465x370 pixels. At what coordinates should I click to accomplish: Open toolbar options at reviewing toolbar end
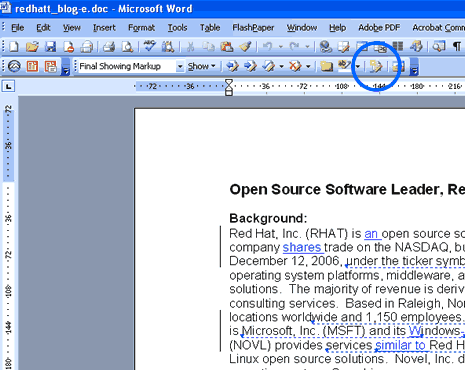click(x=414, y=67)
